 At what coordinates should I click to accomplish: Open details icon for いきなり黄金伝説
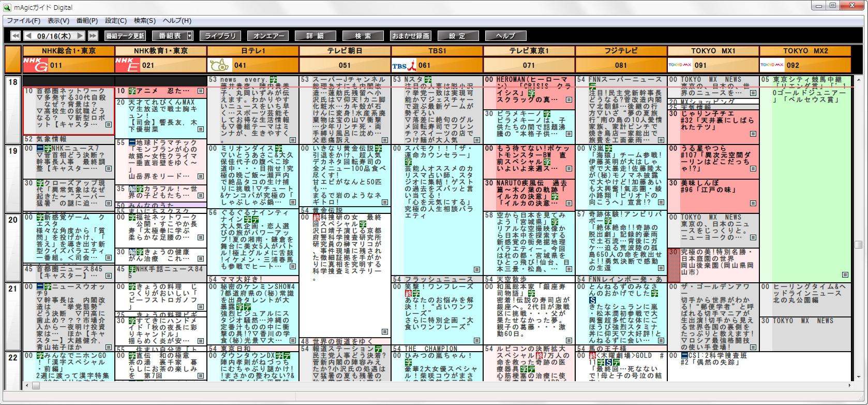(x=385, y=202)
